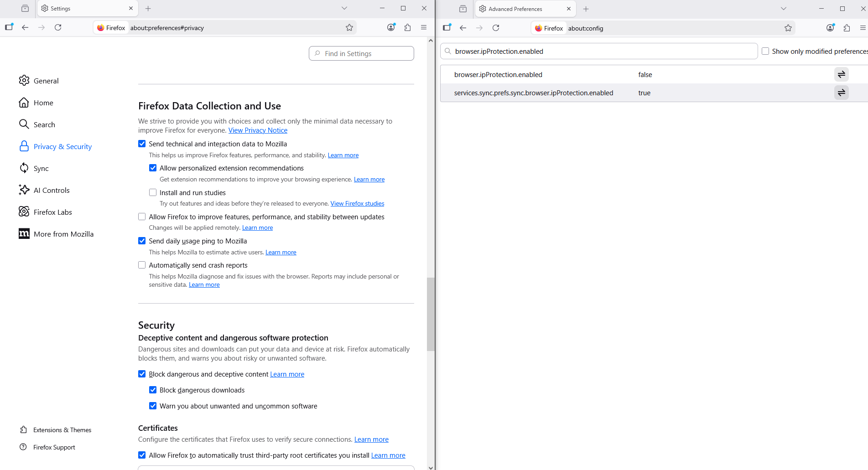
Task: Bookmark the about:preferences page with star icon
Action: pyautogui.click(x=349, y=28)
